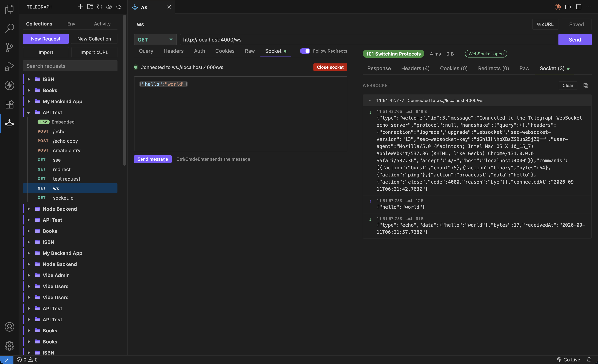Open the Telegraph extension sidebar icon

(9, 123)
